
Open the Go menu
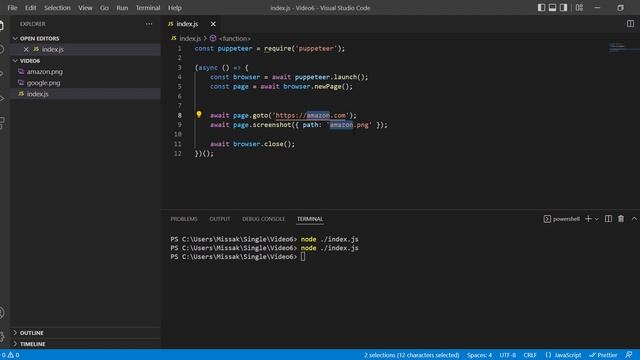tap(104, 8)
